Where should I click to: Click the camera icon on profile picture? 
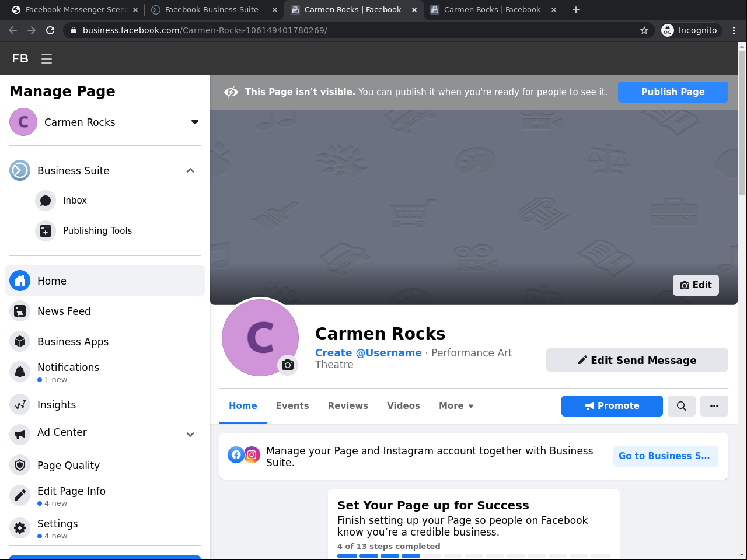288,365
